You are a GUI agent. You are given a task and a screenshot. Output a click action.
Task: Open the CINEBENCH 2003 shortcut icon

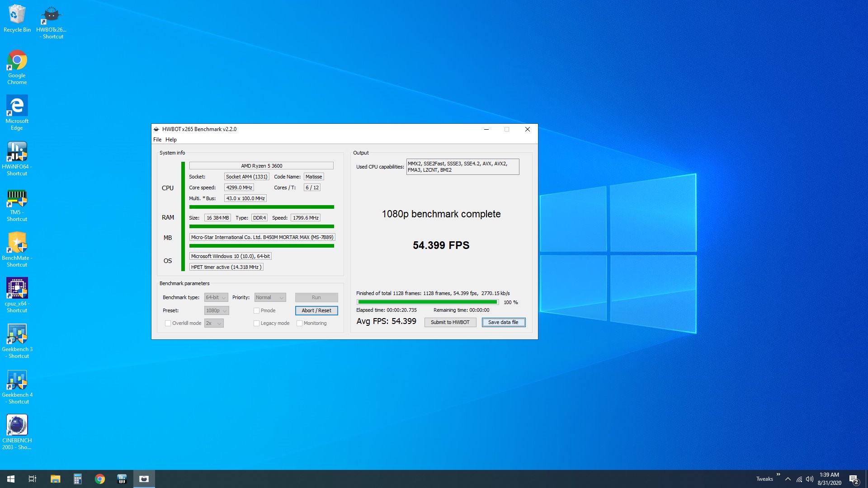point(17,432)
